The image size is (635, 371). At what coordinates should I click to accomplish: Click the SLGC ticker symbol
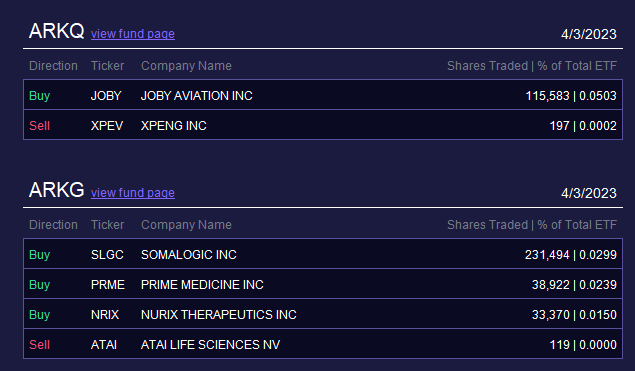pos(107,254)
